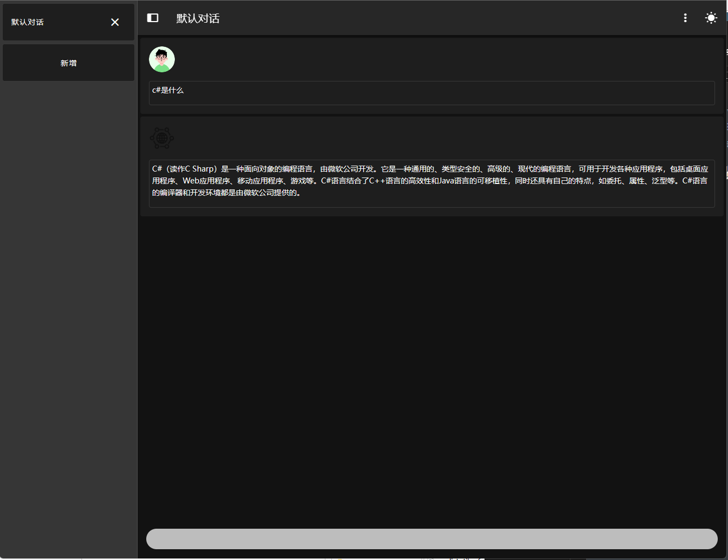Toggle the sidebar panel icon

point(153,18)
